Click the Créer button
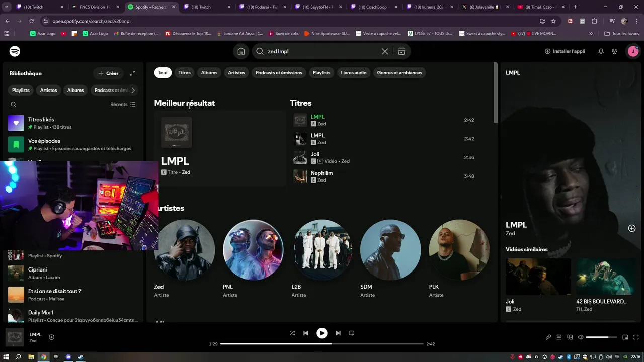Image resolution: width=644 pixels, height=362 pixels. pyautogui.click(x=108, y=73)
